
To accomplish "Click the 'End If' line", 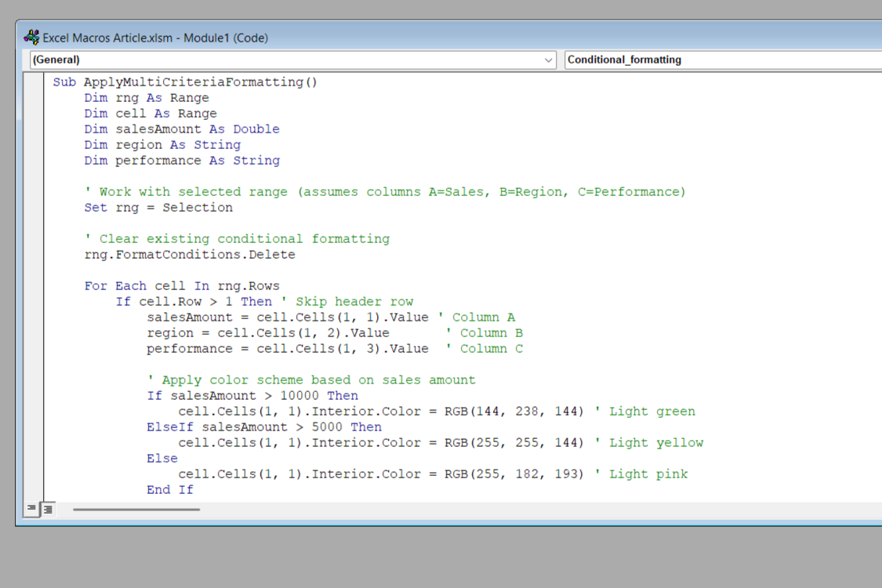I will click(x=170, y=491).
